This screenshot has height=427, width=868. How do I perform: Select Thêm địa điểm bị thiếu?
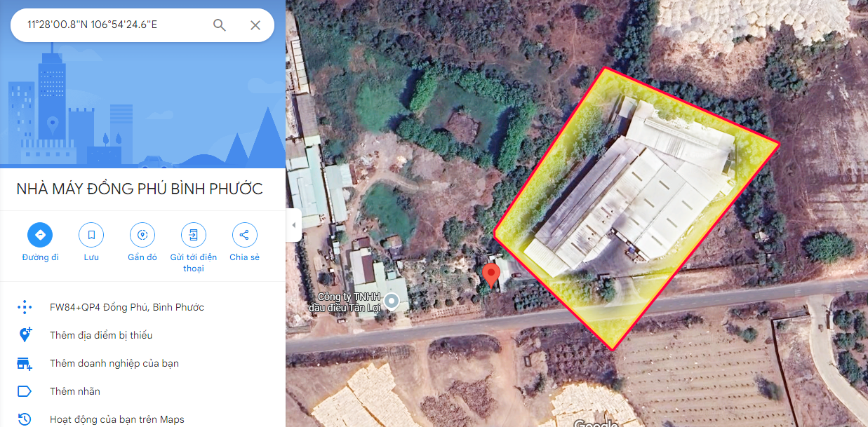[101, 335]
